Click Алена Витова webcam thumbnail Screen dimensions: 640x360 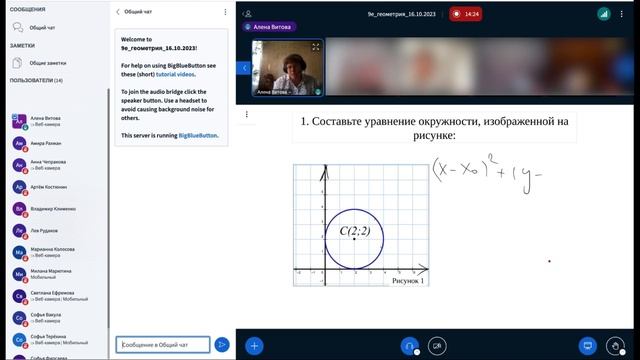[x=288, y=68]
